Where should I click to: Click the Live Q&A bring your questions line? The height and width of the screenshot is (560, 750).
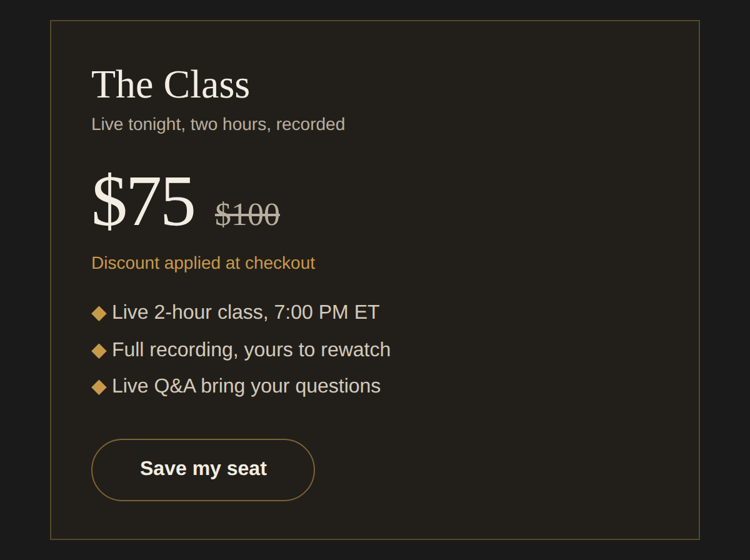[246, 386]
